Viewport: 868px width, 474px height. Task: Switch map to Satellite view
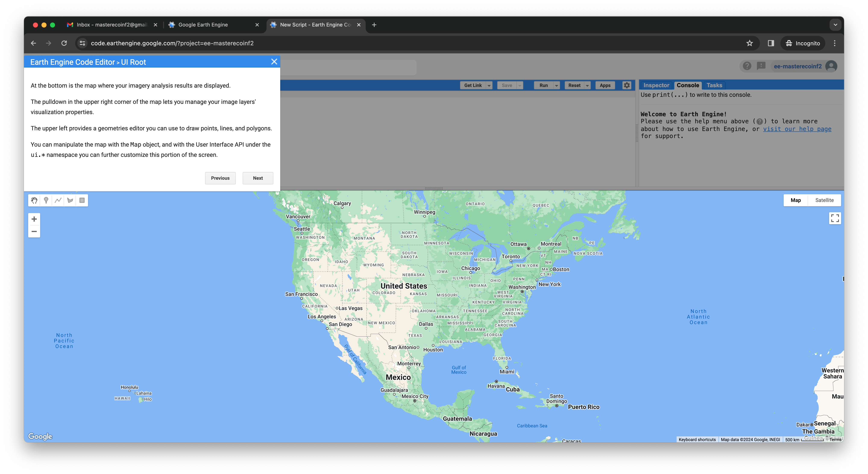pos(824,200)
